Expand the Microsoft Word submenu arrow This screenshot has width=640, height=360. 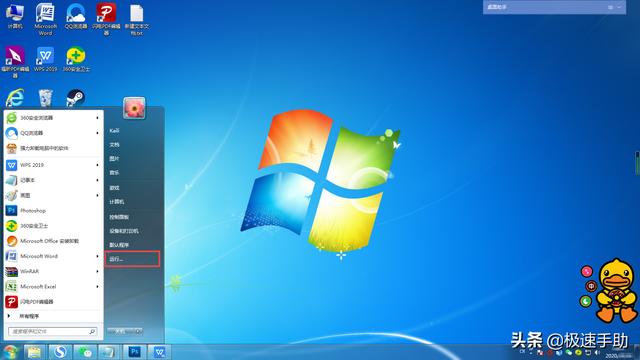coord(97,256)
